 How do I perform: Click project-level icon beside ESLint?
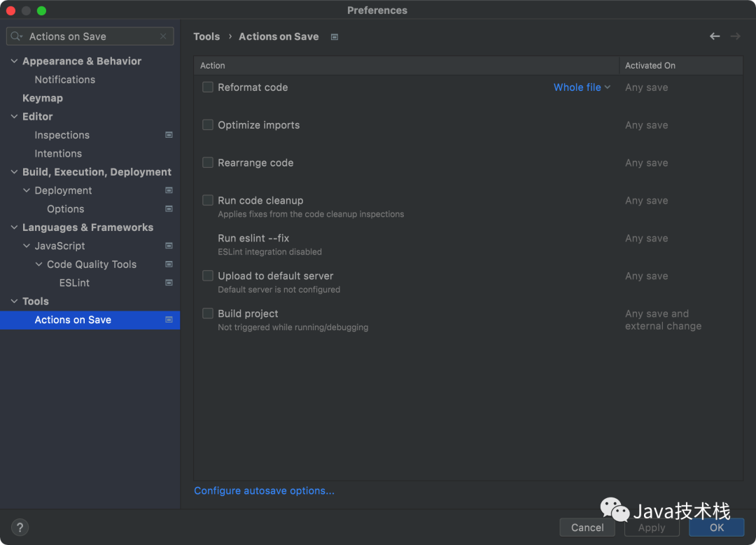pos(169,283)
